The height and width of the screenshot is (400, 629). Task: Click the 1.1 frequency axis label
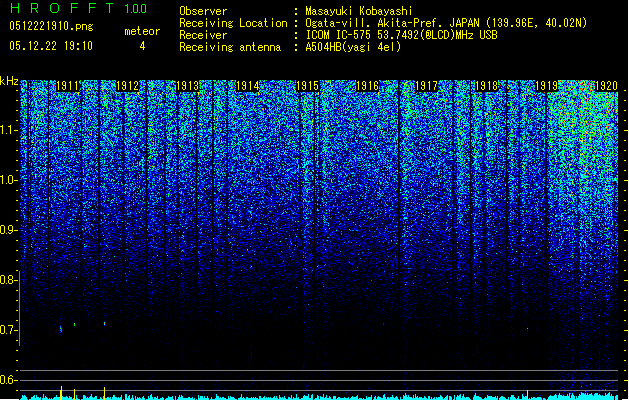(x=9, y=130)
